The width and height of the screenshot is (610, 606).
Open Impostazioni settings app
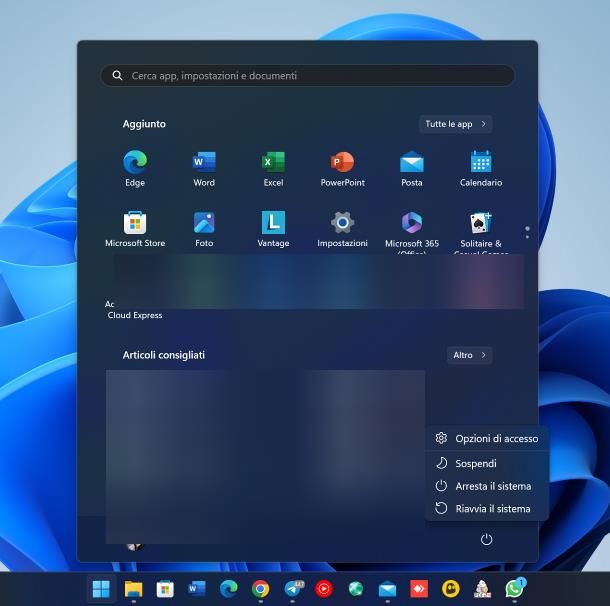(x=342, y=229)
